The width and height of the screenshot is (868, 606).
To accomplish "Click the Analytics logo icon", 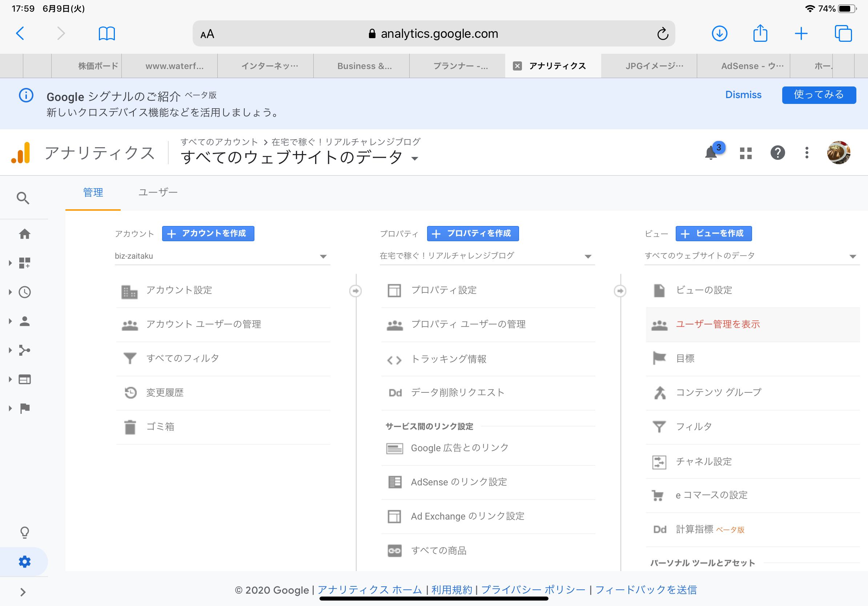I will (21, 153).
